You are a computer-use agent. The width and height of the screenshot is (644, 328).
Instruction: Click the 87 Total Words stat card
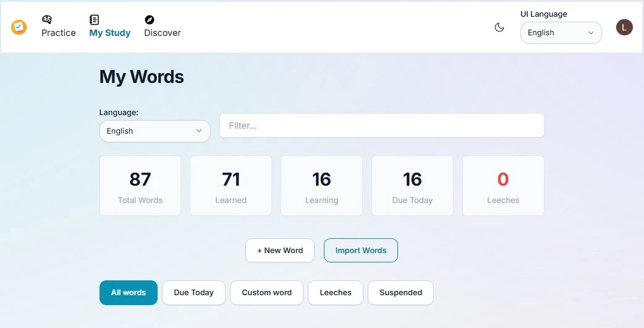(140, 186)
